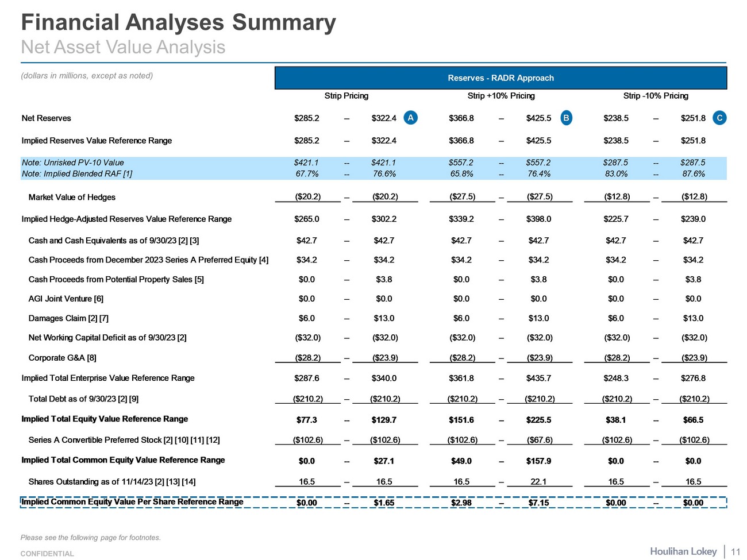The image size is (747, 560).
Task: Select the Reserves - RADR Approach header bar
Action: click(500, 78)
